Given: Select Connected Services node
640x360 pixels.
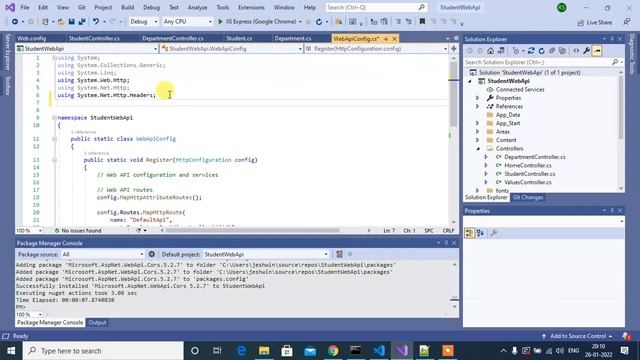Looking at the screenshot, I should coord(520,89).
